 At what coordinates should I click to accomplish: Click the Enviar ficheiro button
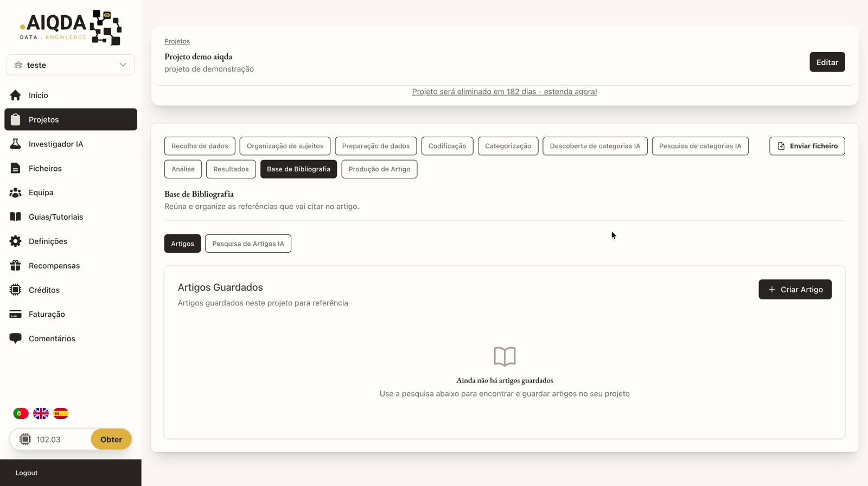click(807, 146)
